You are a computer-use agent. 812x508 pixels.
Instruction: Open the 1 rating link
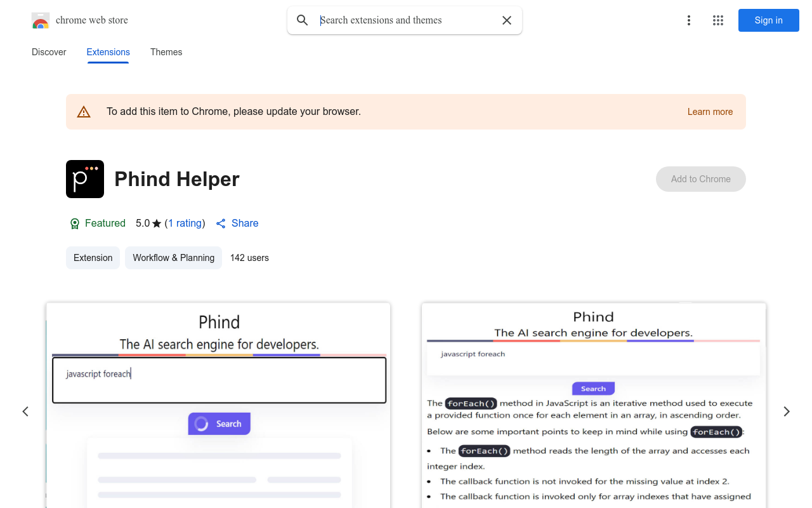(x=185, y=224)
